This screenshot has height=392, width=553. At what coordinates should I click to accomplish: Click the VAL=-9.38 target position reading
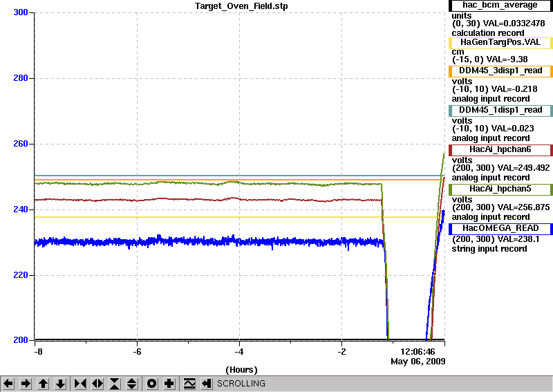point(507,59)
